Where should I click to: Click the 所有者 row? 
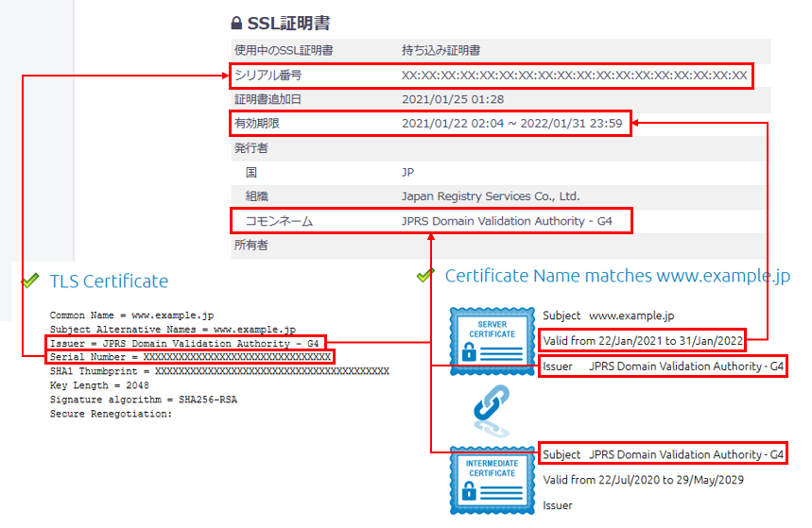point(500,246)
